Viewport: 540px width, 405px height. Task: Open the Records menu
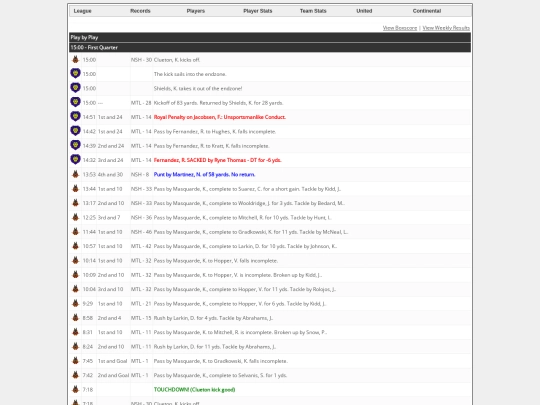(x=140, y=11)
